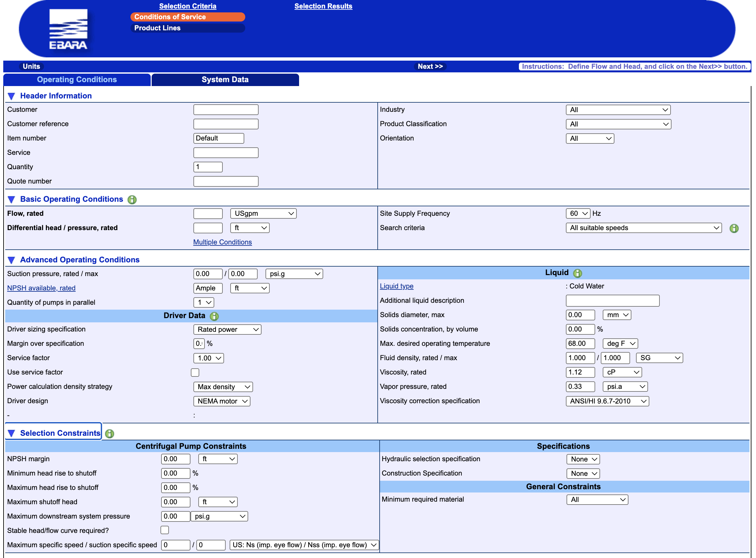
Task: Collapse the Advanced Operating Conditions section
Action: pos(11,260)
